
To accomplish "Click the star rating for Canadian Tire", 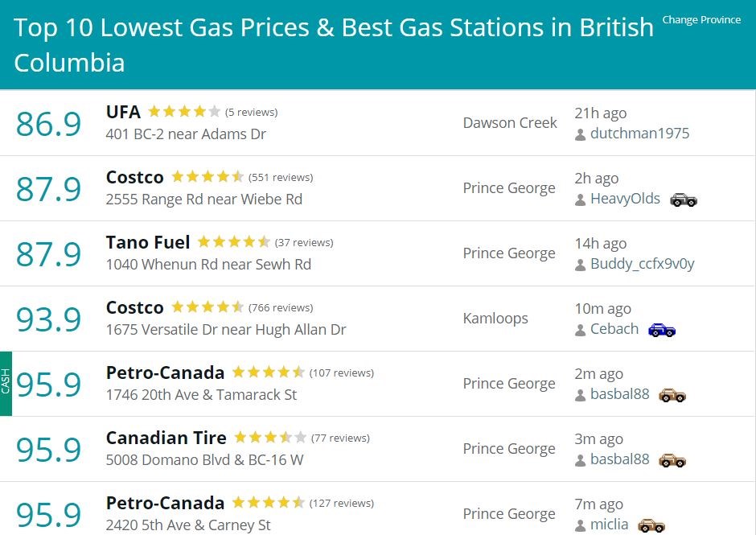I will click(x=270, y=437).
